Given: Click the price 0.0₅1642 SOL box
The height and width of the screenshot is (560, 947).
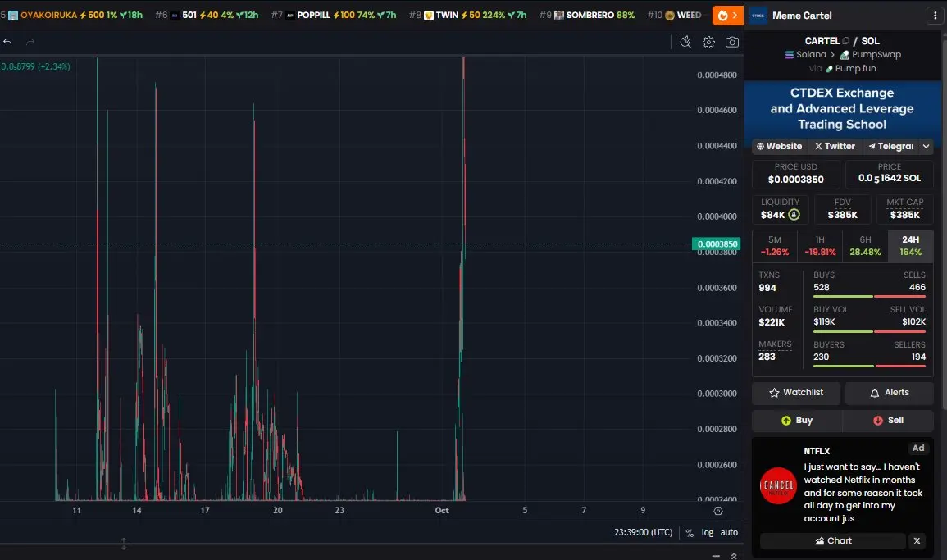Looking at the screenshot, I should [x=889, y=174].
